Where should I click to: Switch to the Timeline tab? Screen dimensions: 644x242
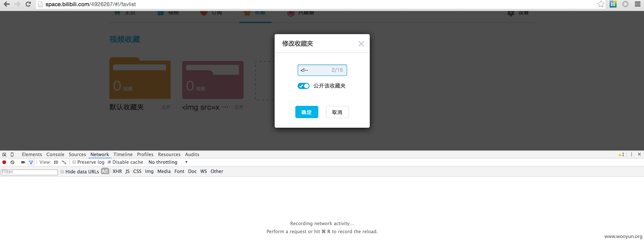tap(123, 155)
